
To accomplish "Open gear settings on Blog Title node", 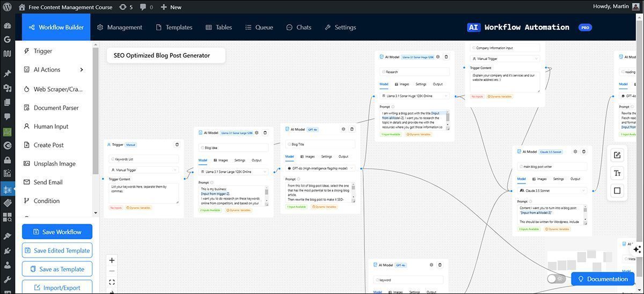I will tap(343, 129).
